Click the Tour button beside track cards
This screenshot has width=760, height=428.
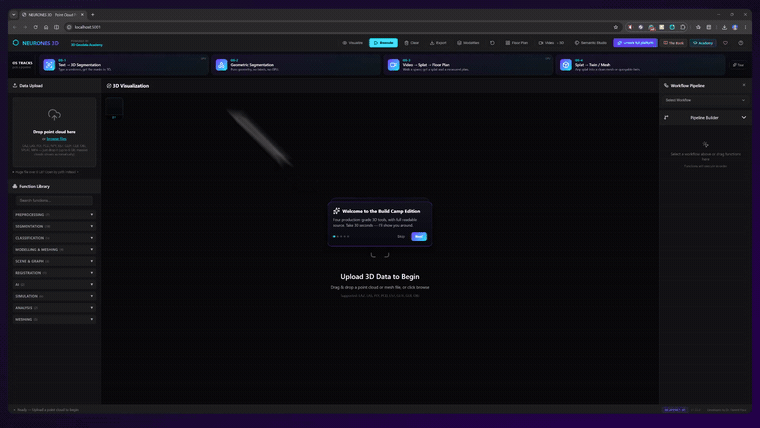pyautogui.click(x=738, y=64)
